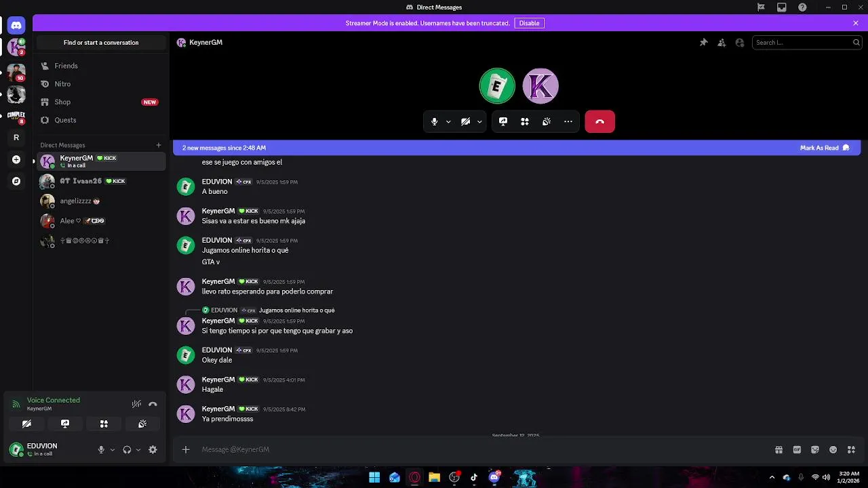The width and height of the screenshot is (868, 488).
Task: Show hidden system tray icons
Action: coord(772,477)
